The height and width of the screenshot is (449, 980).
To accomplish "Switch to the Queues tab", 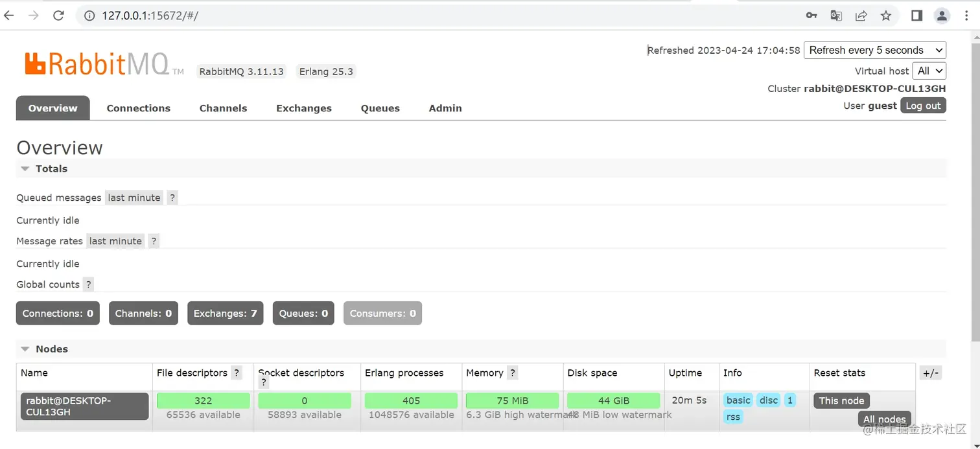I will 380,108.
